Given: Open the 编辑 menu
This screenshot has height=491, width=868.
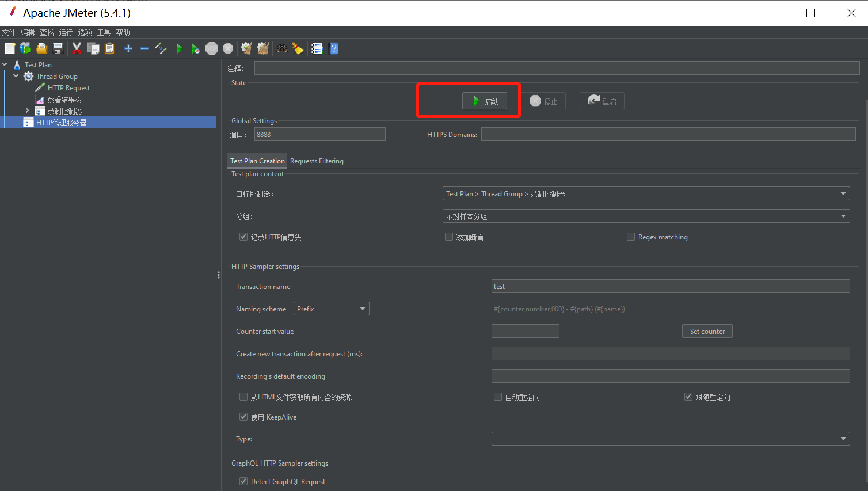Looking at the screenshot, I should (28, 32).
